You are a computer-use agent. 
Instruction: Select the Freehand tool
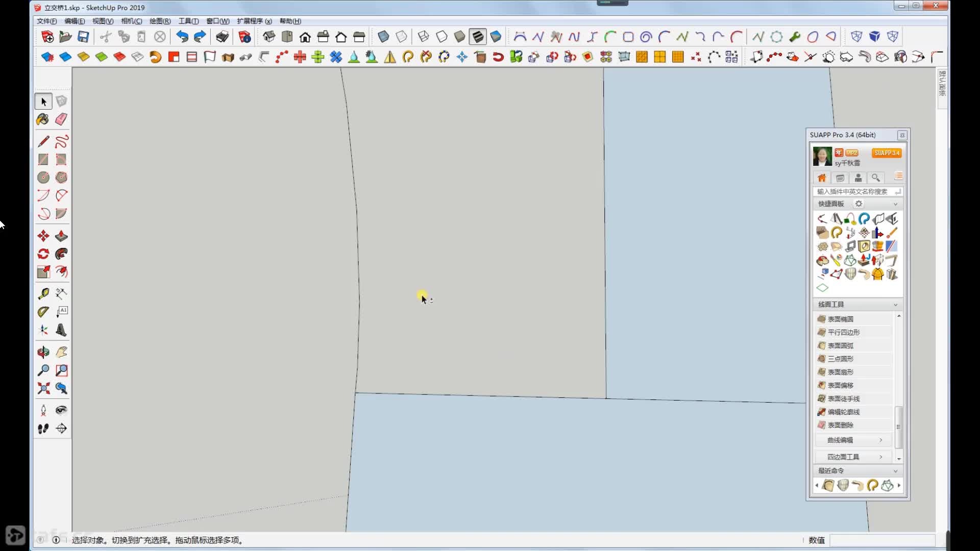61,141
